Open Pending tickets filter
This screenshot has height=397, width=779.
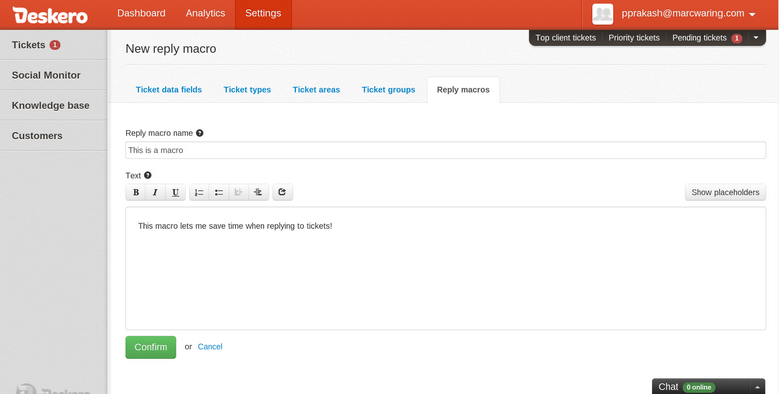point(700,38)
